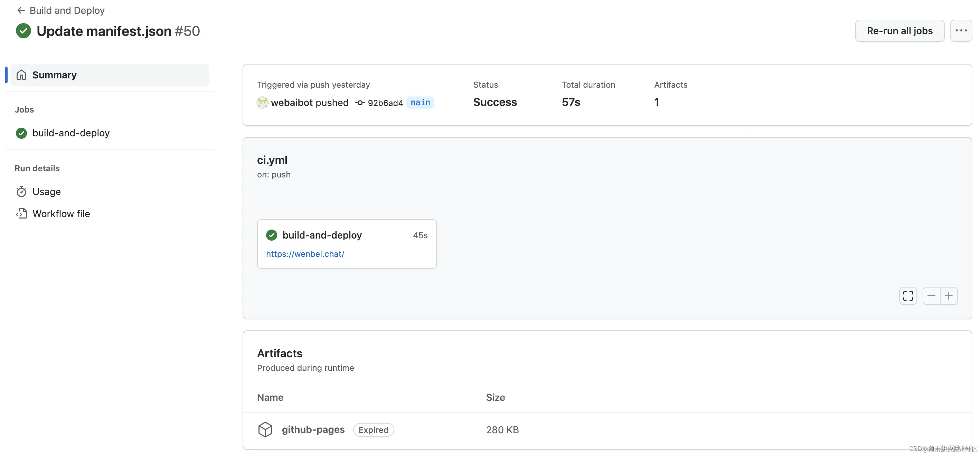Viewport: 980px width, 455px height.
Task: Click the stopwatch Usage icon
Action: pyautogui.click(x=21, y=192)
